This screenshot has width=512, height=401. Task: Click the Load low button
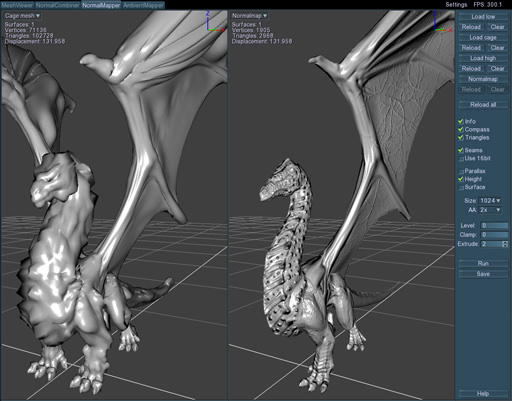coord(483,17)
